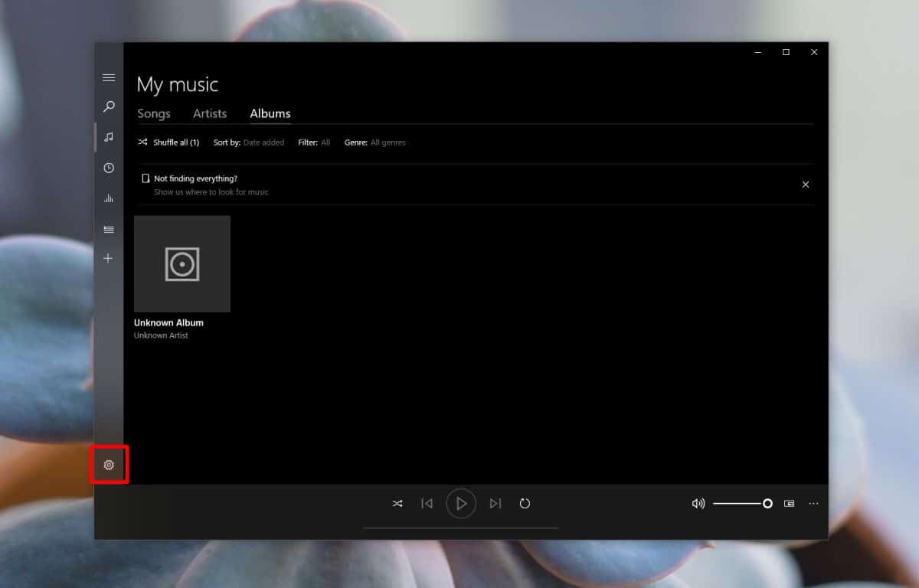This screenshot has width=919, height=588.
Task: Adjust the volume slider
Action: [742, 504]
